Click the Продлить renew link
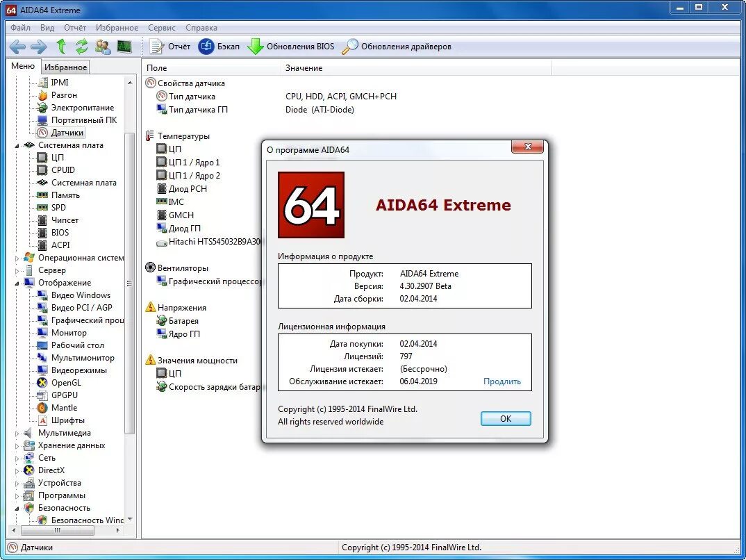The height and width of the screenshot is (560, 746). (502, 381)
